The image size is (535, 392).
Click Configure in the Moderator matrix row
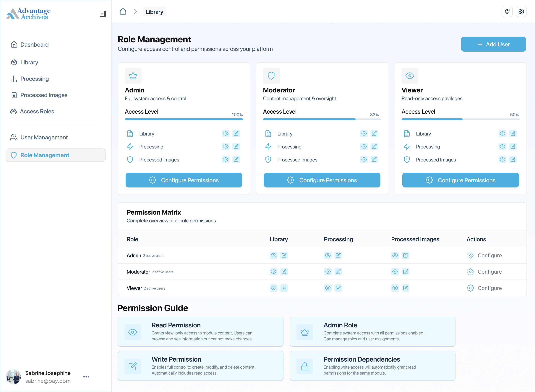484,272
